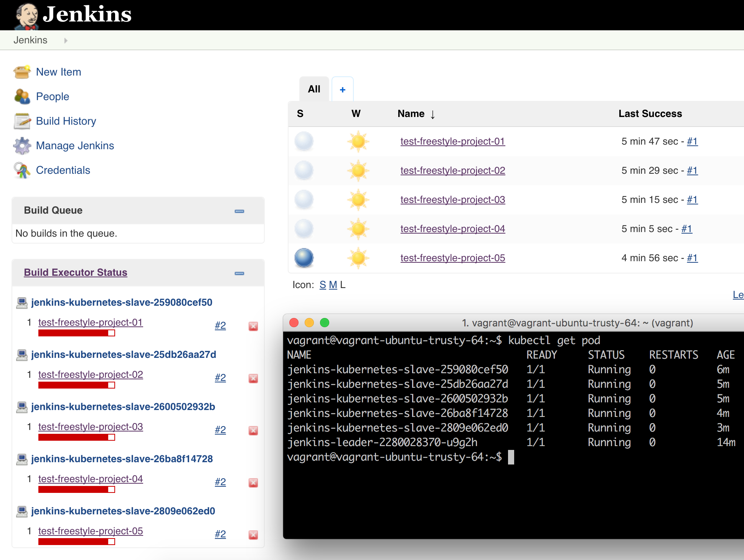The image size is (744, 560).
Task: Click inside terminal at the command prompt
Action: click(511, 457)
